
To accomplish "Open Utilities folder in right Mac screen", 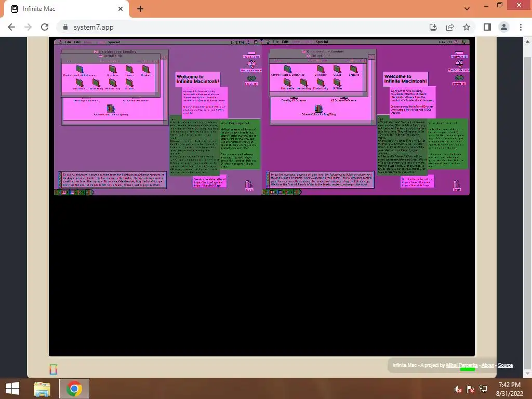I will (337, 84).
